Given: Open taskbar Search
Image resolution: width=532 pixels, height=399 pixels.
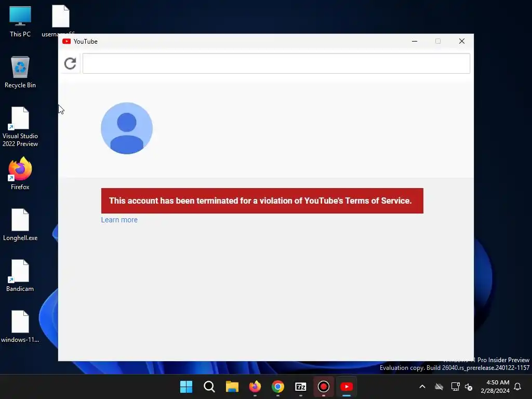Looking at the screenshot, I should [x=209, y=387].
